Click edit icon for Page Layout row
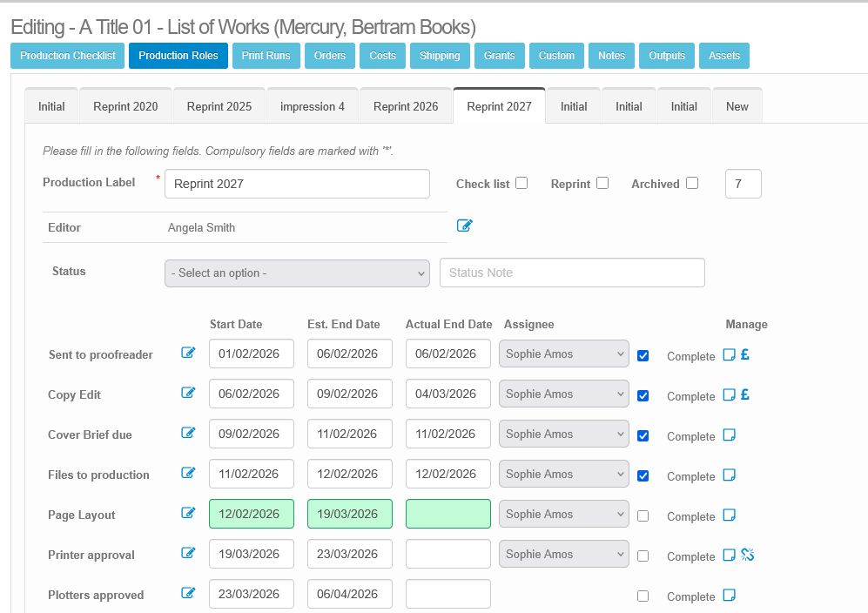The width and height of the screenshot is (868, 613). tap(188, 513)
